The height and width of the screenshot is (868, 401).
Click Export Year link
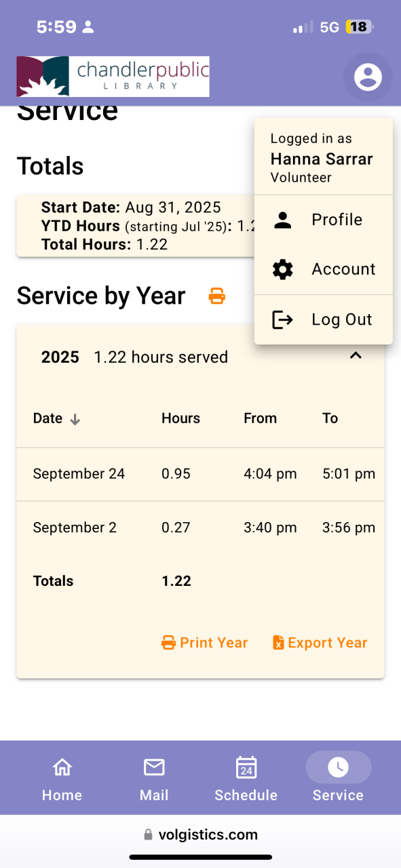pos(320,643)
